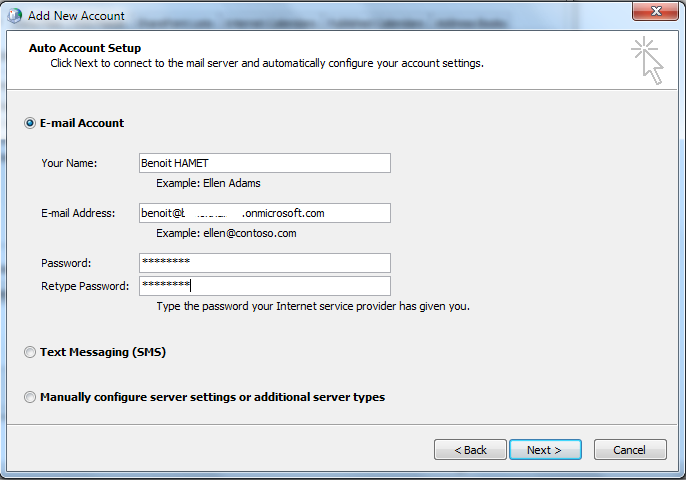This screenshot has width=686, height=480.
Task: Click the wizard cursor icon in header
Action: pos(648,61)
